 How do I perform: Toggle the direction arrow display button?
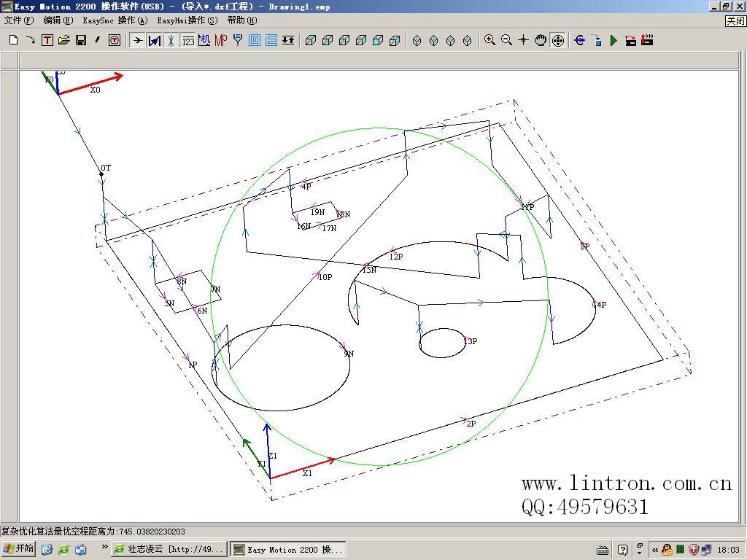click(x=137, y=40)
